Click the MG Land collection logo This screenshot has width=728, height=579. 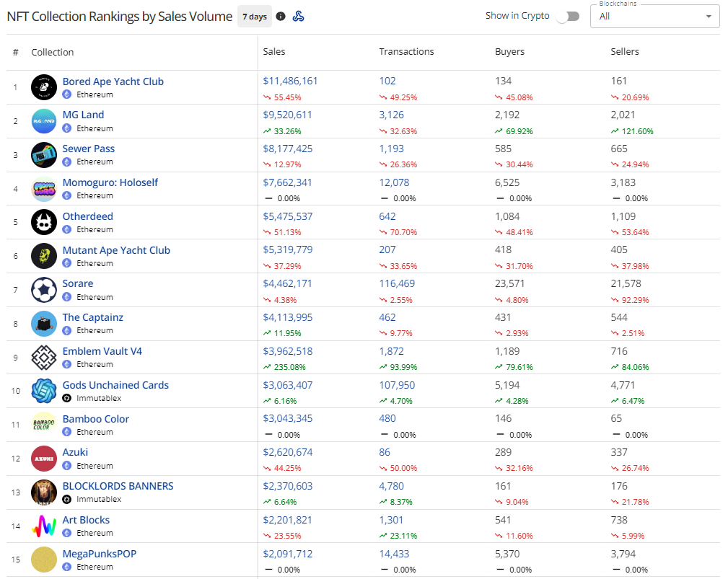coord(44,121)
